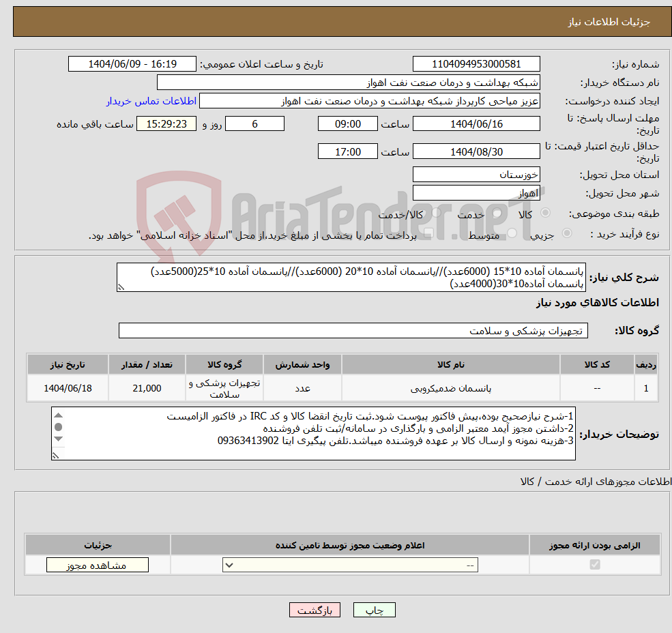Click item name پانسمان ضدمیکروبی cell

pyautogui.click(x=450, y=388)
